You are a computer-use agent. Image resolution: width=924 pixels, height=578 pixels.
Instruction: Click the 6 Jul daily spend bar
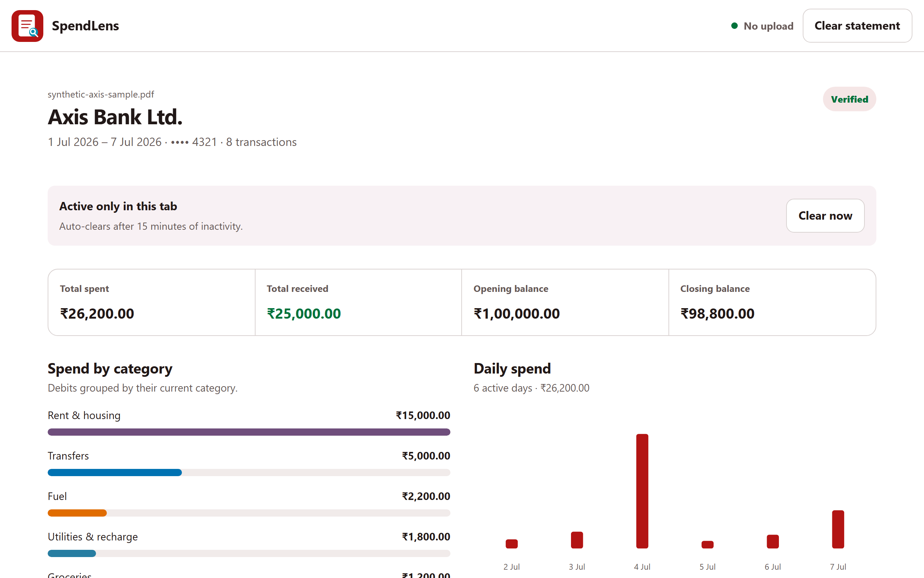[x=773, y=541]
